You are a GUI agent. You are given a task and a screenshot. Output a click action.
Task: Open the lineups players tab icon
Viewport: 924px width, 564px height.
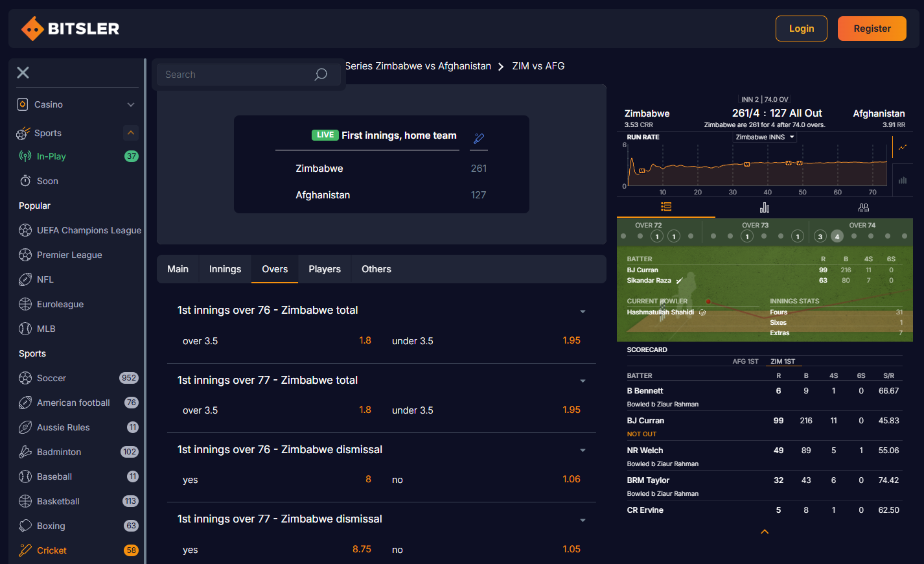point(863,207)
